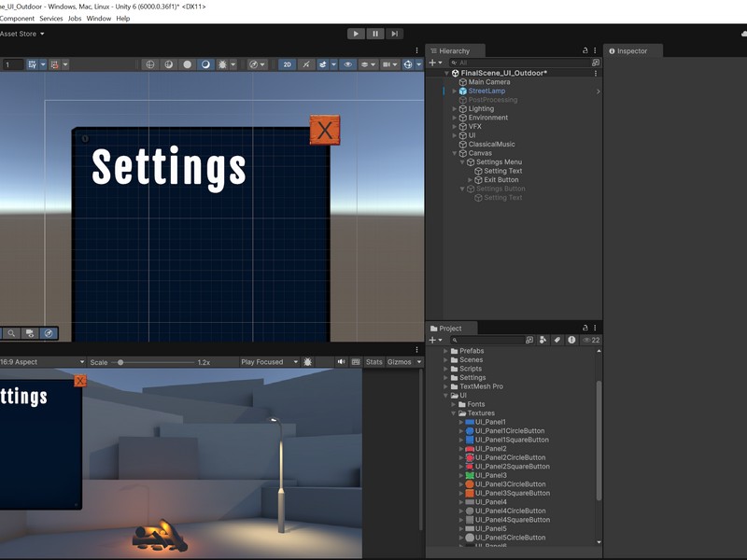747x560 pixels.
Task: Toggle 2D view mode in Scene view
Action: tap(288, 64)
